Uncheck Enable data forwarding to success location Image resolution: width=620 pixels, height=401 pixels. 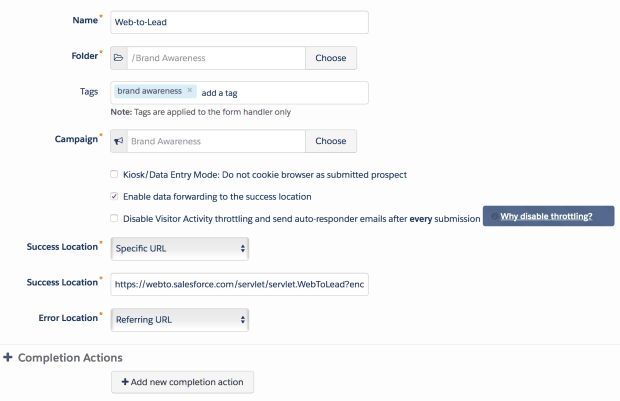(115, 196)
